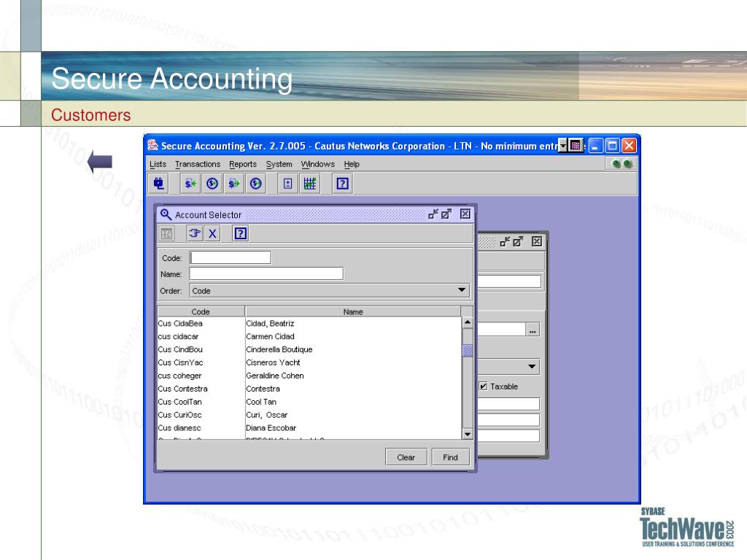Viewport: 747px width, 560px height.
Task: Click the X cancel icon in Account Selector
Action: click(212, 234)
